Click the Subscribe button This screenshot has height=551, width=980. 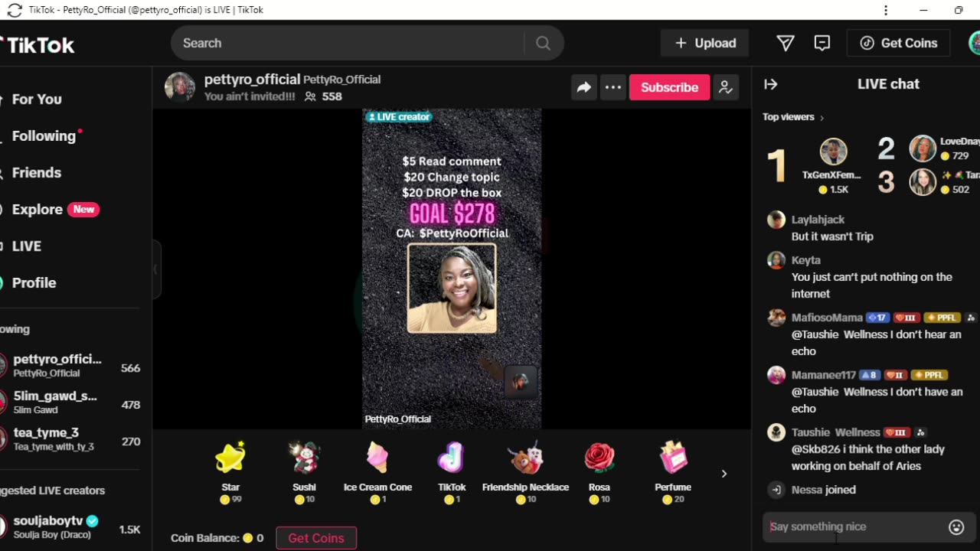point(669,87)
